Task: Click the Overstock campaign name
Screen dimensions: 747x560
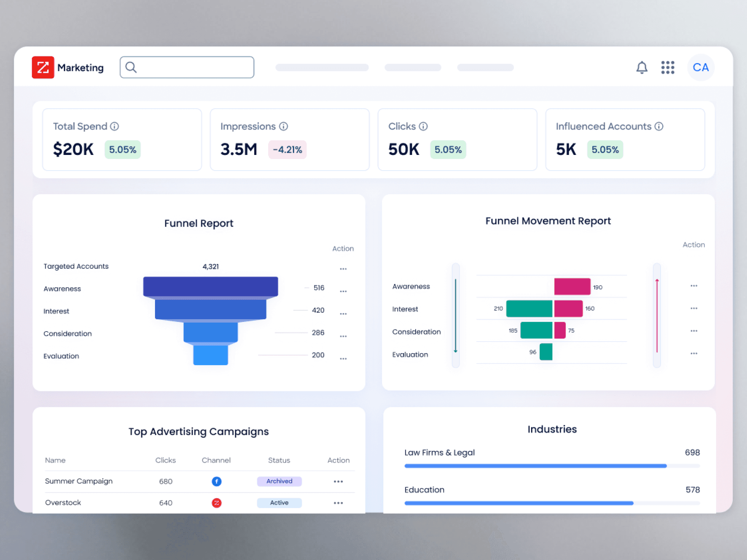Action: tap(63, 503)
